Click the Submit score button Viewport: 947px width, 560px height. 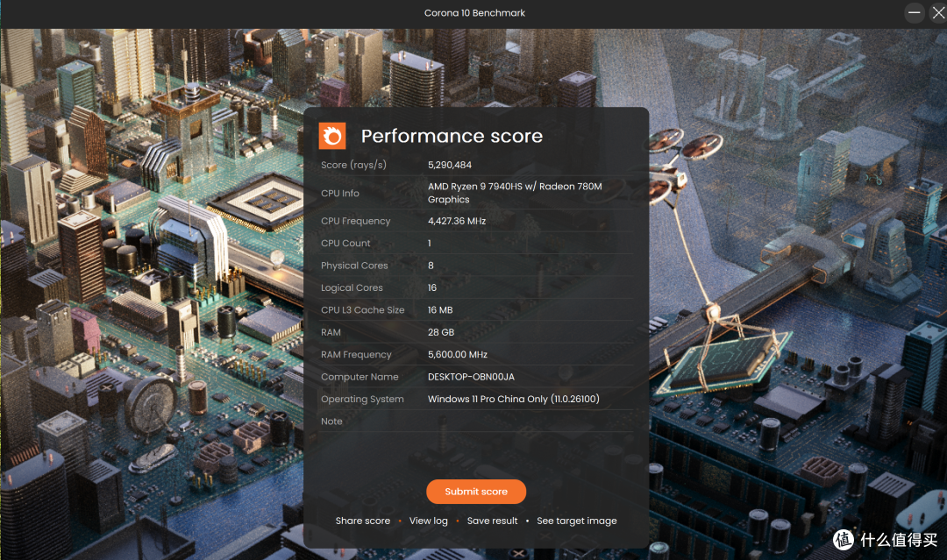[x=476, y=492]
